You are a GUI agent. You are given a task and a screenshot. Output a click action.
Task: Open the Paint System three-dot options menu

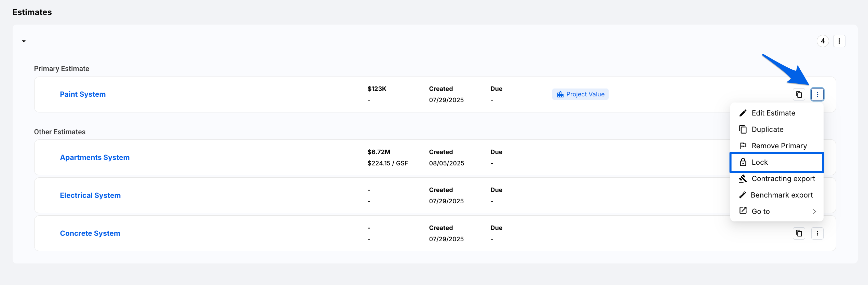click(817, 94)
